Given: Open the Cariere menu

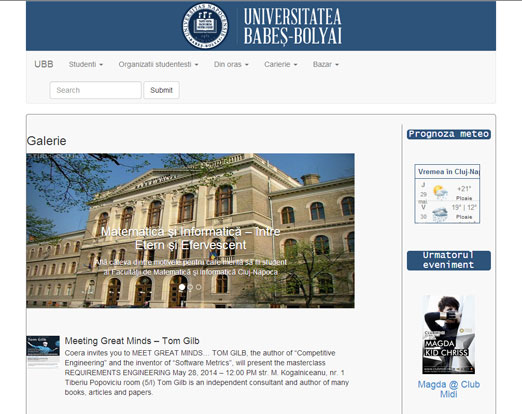Looking at the screenshot, I should pos(281,64).
